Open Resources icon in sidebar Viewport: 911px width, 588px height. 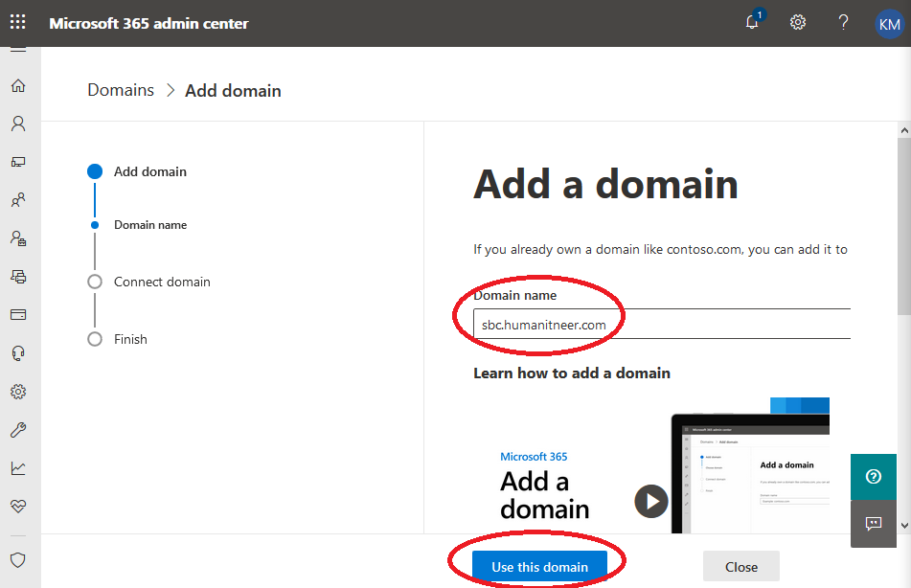coord(18,277)
